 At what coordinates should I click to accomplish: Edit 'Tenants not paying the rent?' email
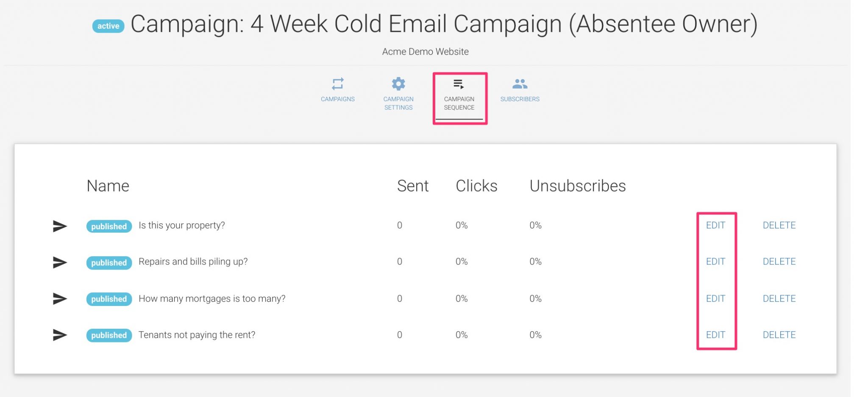coord(715,335)
